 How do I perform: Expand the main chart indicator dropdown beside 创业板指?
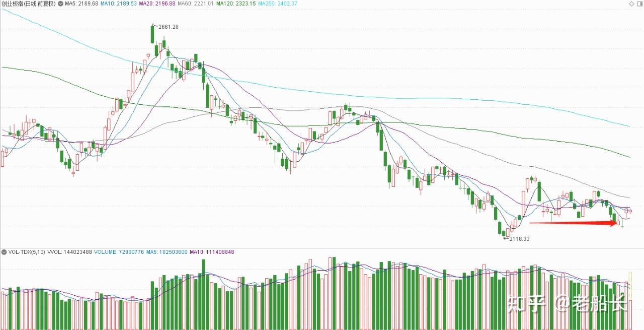(x=60, y=4)
